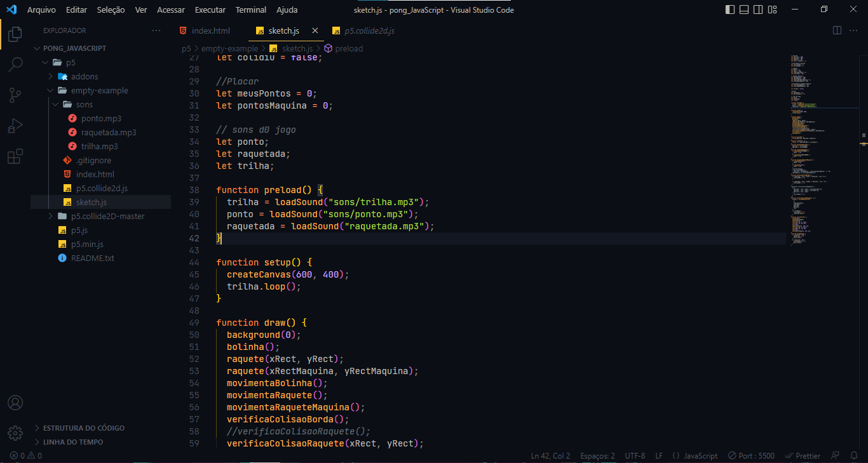Click the feedback icon in status bar
Image resolution: width=868 pixels, height=463 pixels.
836,455
